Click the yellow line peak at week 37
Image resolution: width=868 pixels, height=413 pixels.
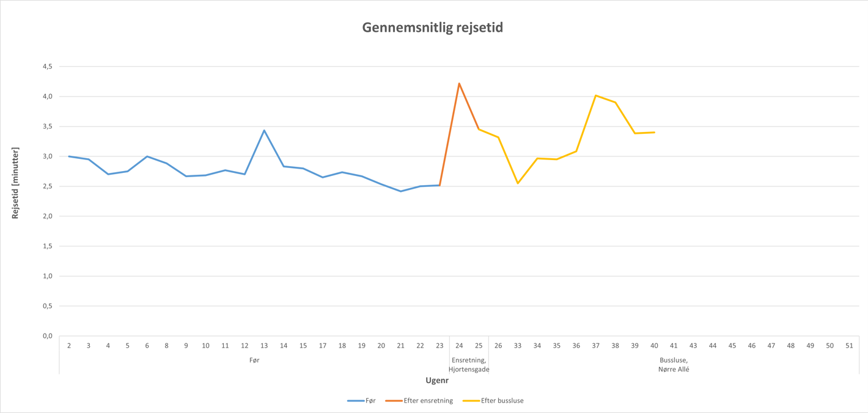[x=595, y=95]
